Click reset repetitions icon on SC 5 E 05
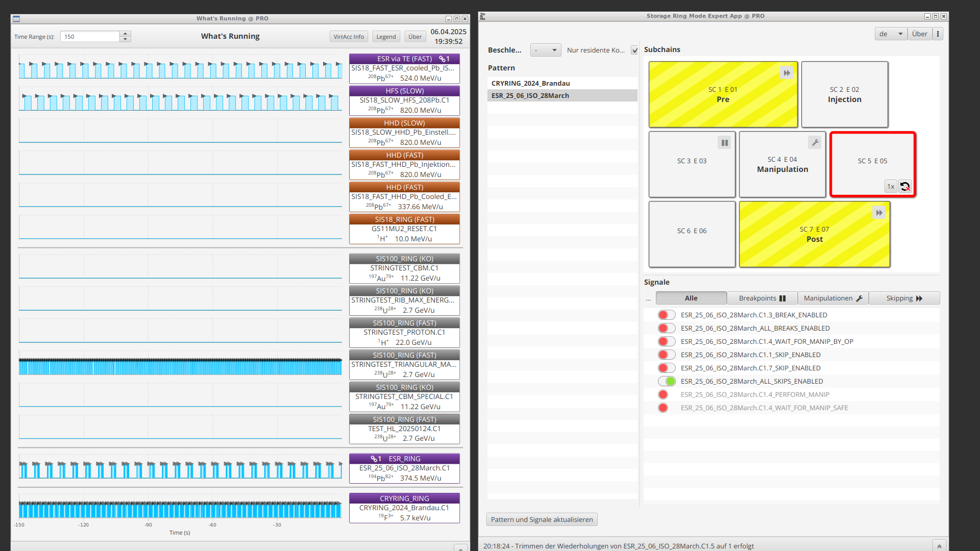Viewport: 980px width, 551px height. point(905,186)
